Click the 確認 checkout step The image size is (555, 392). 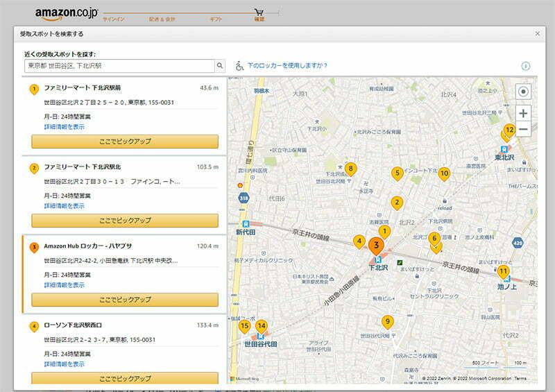click(259, 19)
